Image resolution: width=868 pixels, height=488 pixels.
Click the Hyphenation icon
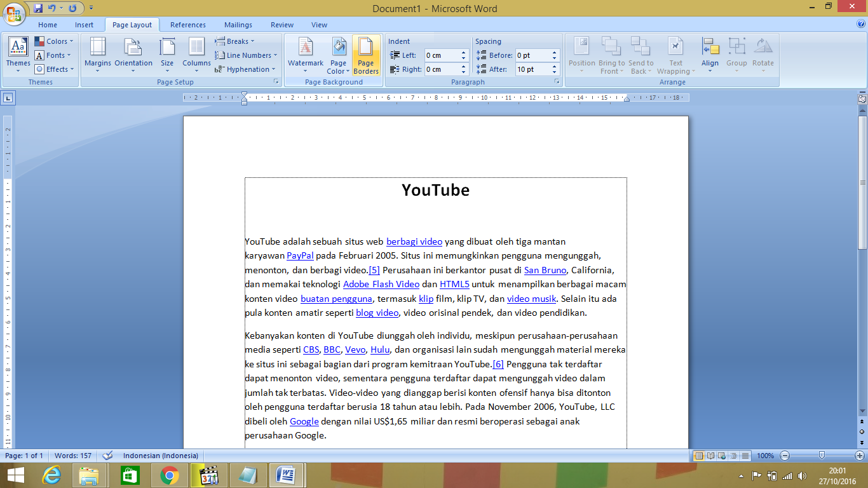coord(245,68)
